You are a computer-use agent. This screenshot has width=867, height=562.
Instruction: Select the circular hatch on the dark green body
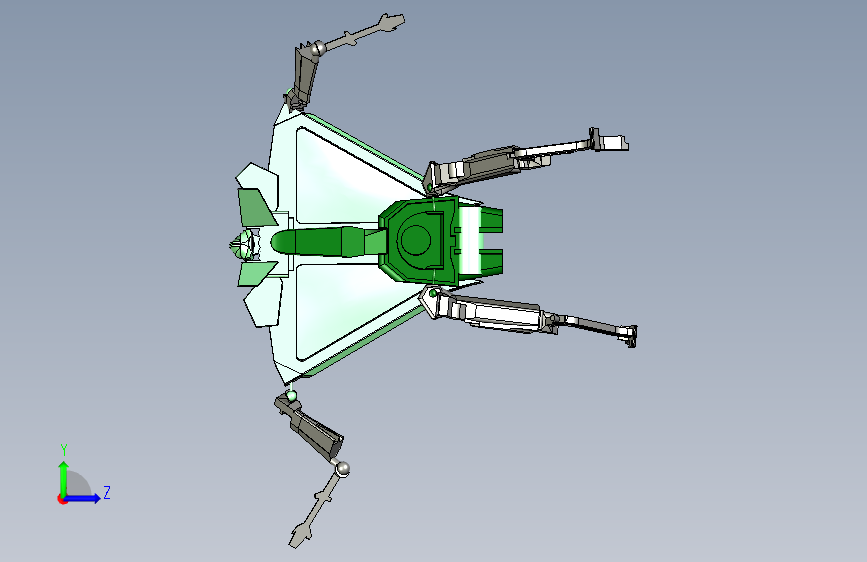click(x=415, y=239)
